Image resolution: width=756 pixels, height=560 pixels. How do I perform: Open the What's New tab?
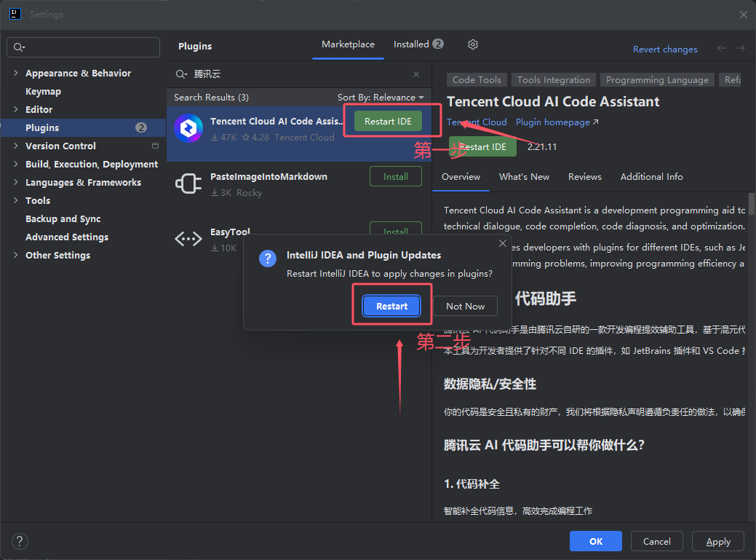click(524, 177)
